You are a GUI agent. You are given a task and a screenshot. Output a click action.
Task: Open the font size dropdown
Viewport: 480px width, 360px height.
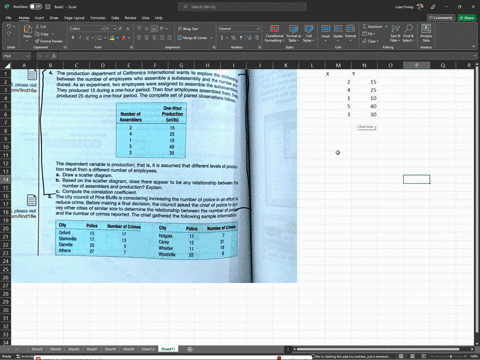(x=115, y=29)
